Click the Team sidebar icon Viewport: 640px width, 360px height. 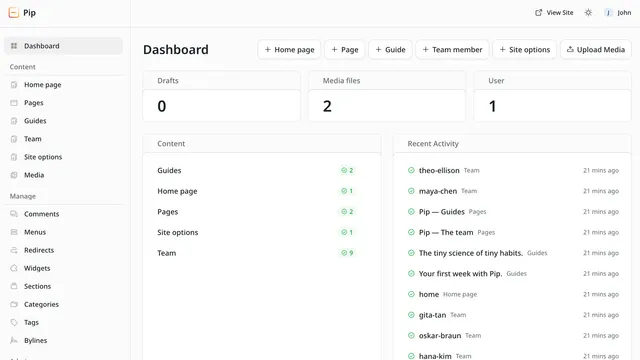[x=14, y=139]
